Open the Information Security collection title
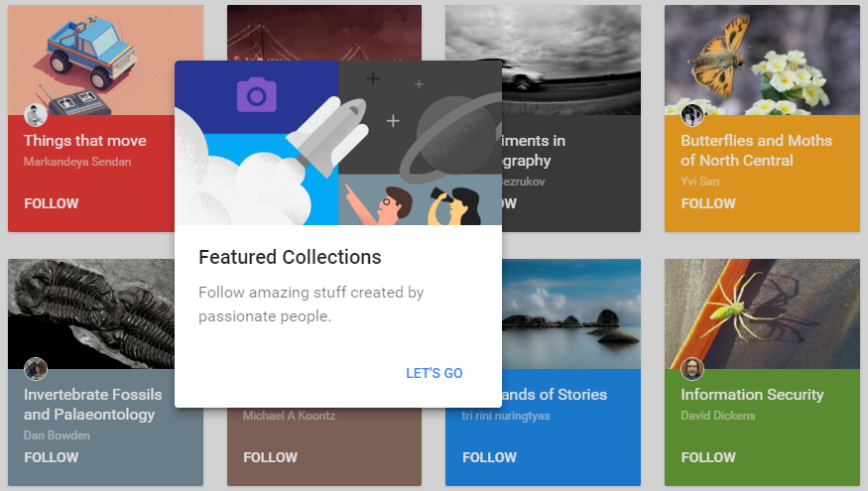This screenshot has width=868, height=491. click(x=752, y=395)
